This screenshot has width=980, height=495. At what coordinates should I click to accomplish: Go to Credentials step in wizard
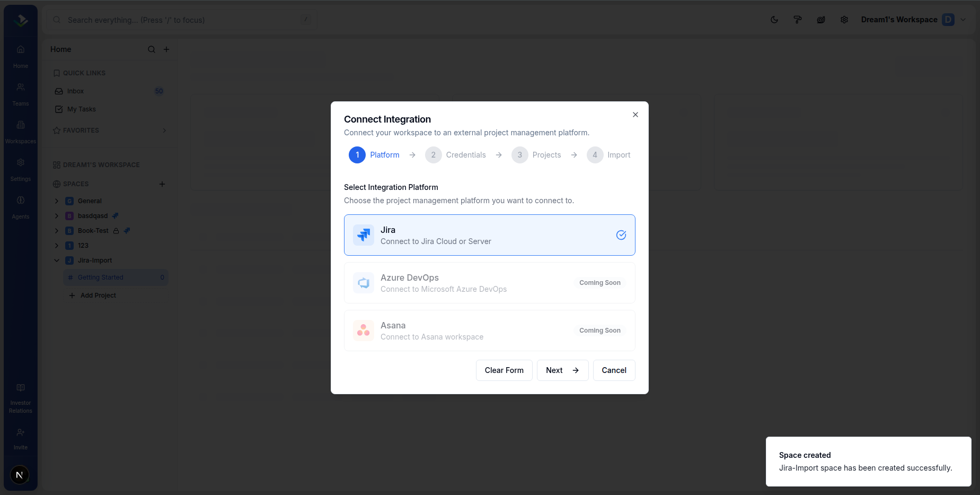click(x=456, y=155)
